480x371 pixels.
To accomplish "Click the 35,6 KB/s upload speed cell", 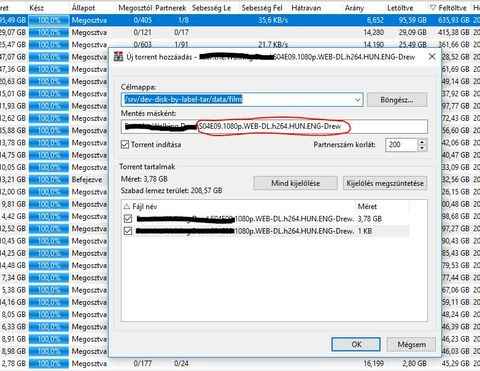I will [273, 20].
